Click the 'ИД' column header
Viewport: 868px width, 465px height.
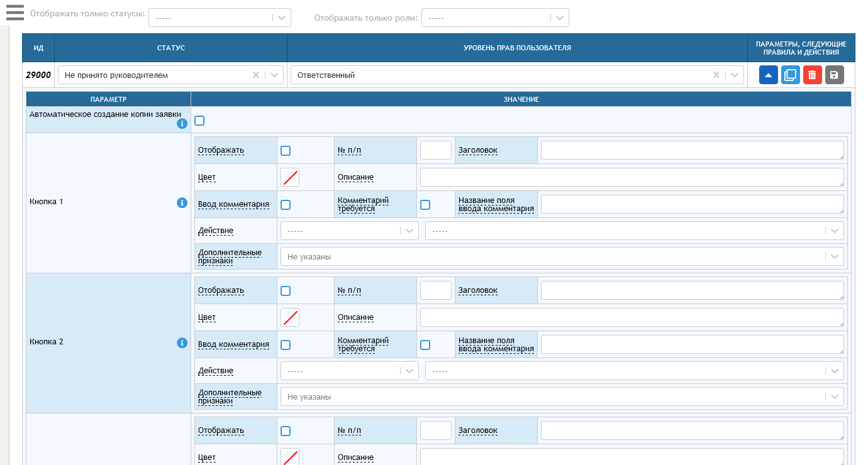(x=38, y=48)
